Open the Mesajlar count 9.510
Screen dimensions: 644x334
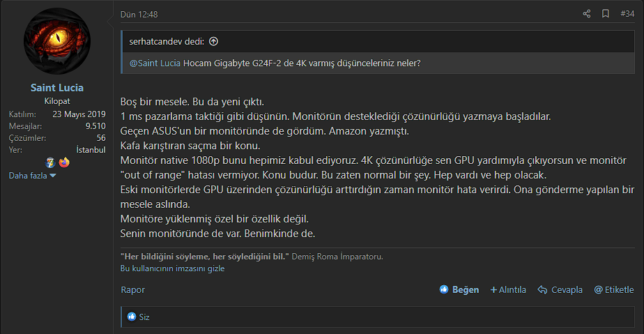point(95,126)
